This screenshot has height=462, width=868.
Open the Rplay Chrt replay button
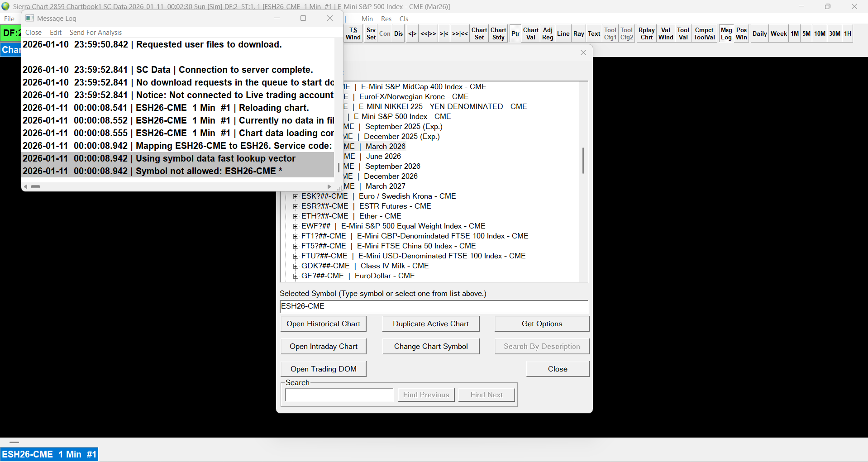point(647,33)
